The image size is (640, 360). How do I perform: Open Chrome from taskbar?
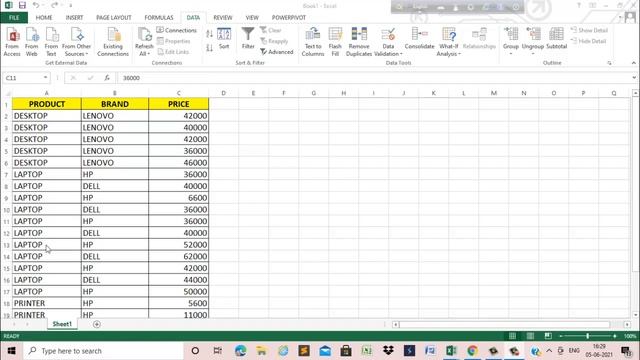pyautogui.click(x=472, y=351)
